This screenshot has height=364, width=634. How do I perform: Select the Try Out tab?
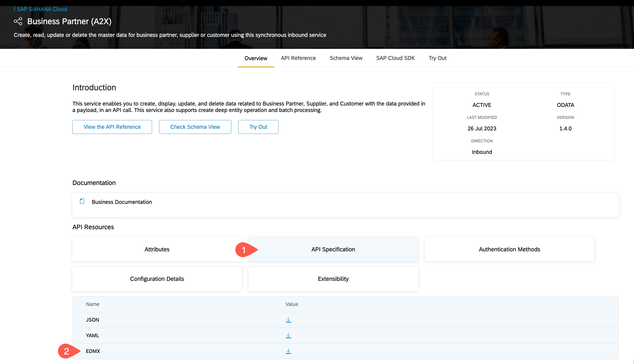click(x=437, y=58)
